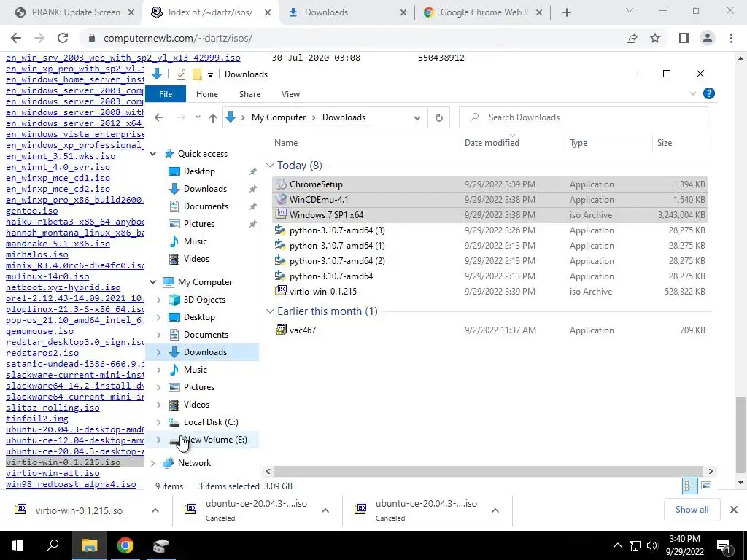Open taskbar search magnifier
The height and width of the screenshot is (560, 747).
click(53, 545)
